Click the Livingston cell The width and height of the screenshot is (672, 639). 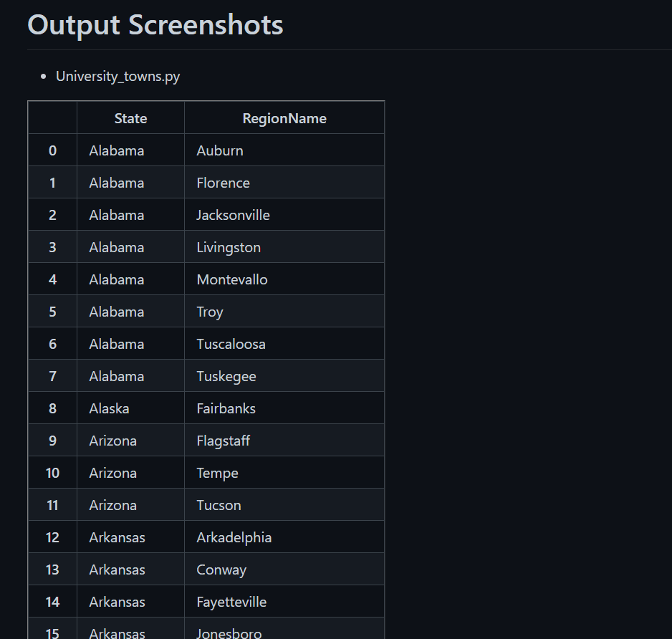284,247
